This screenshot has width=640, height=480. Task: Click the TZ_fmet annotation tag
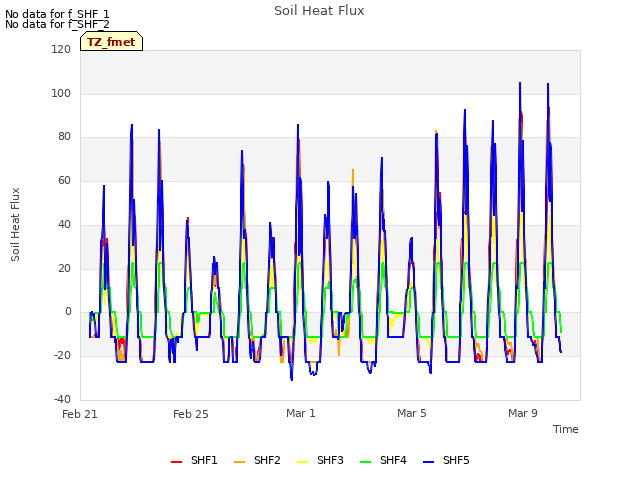coord(111,41)
